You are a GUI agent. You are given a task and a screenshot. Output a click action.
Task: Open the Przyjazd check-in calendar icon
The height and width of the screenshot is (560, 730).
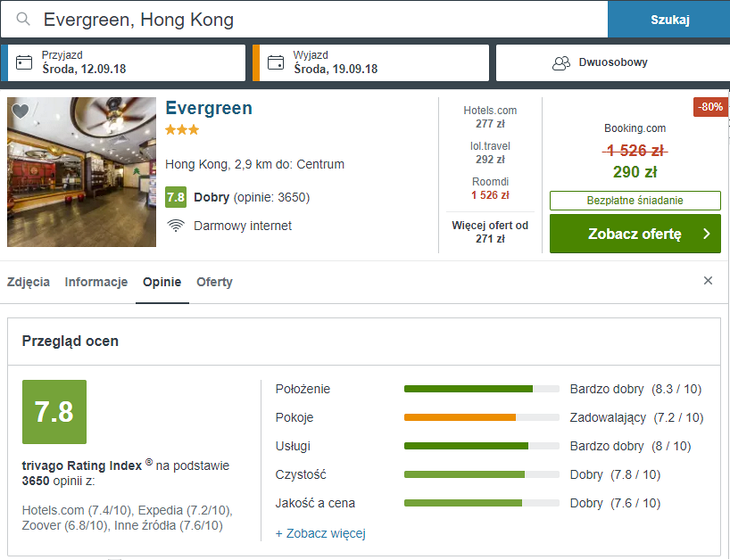pyautogui.click(x=24, y=62)
